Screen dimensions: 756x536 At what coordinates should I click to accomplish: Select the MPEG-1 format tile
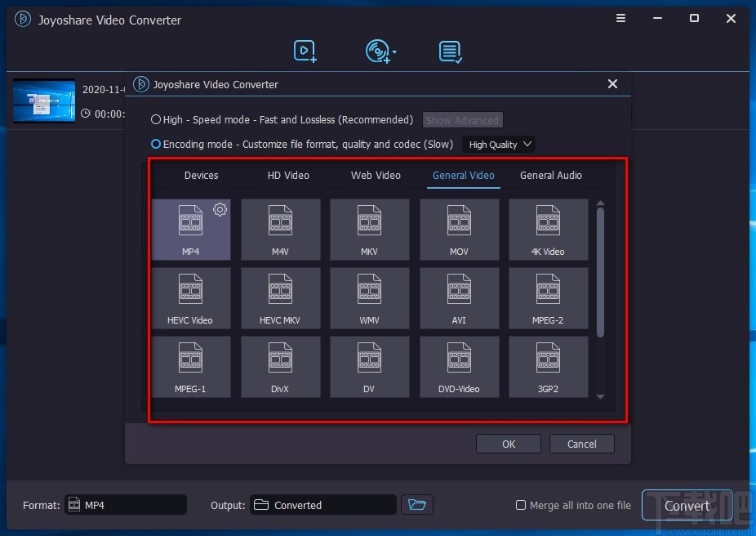coord(191,367)
